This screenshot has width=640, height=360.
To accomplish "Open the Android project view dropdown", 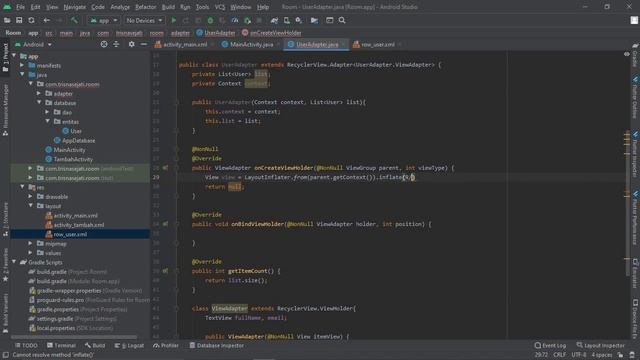I will point(33,44).
